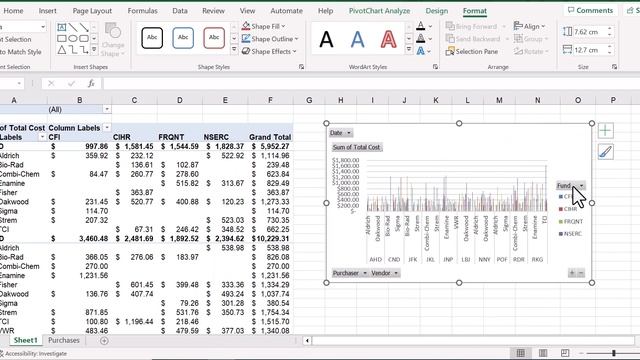This screenshot has width=640, height=360.
Task: Click the Text Effects icon
Action: point(420,51)
